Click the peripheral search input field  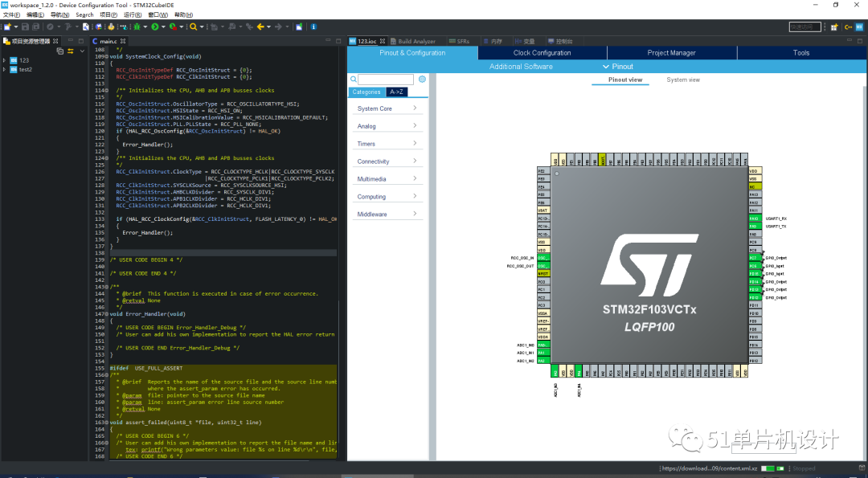tap(386, 79)
